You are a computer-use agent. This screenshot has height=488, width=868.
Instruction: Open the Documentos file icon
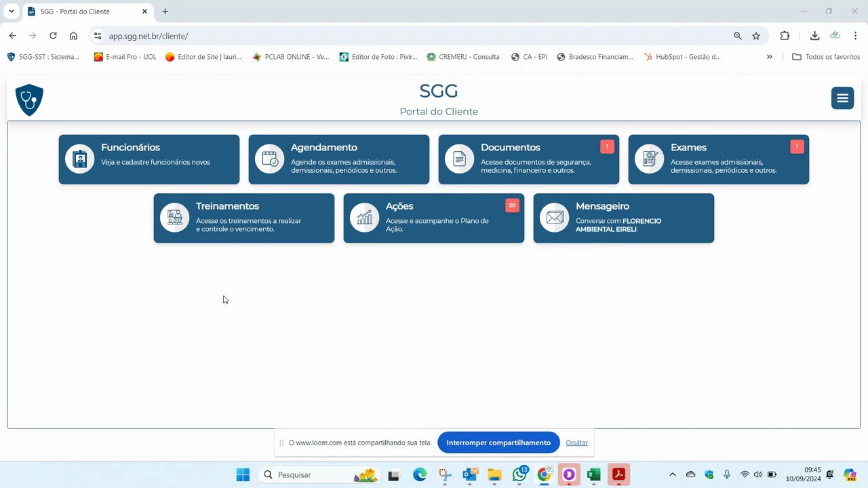click(460, 159)
